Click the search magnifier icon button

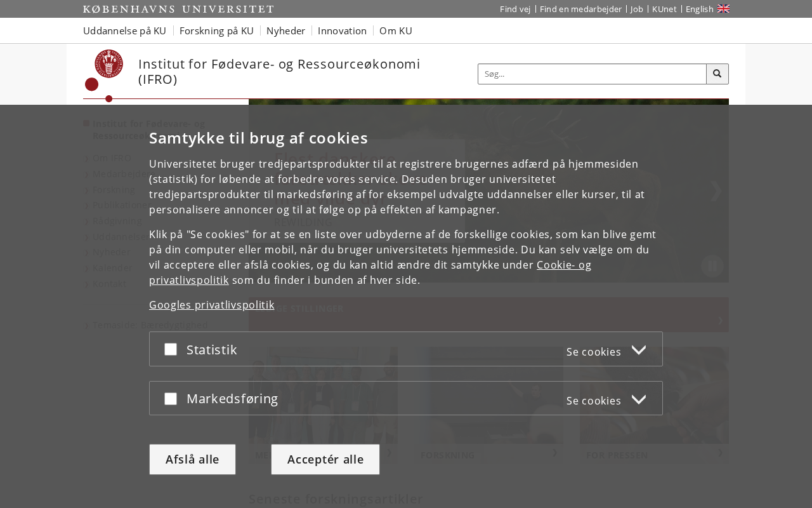coord(717,74)
